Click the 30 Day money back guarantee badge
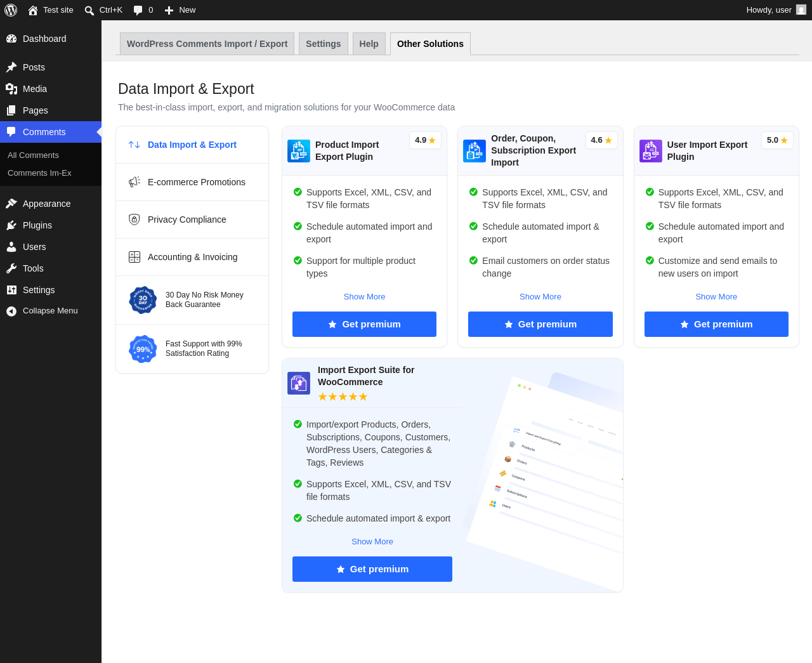The height and width of the screenshot is (663, 812). click(143, 300)
